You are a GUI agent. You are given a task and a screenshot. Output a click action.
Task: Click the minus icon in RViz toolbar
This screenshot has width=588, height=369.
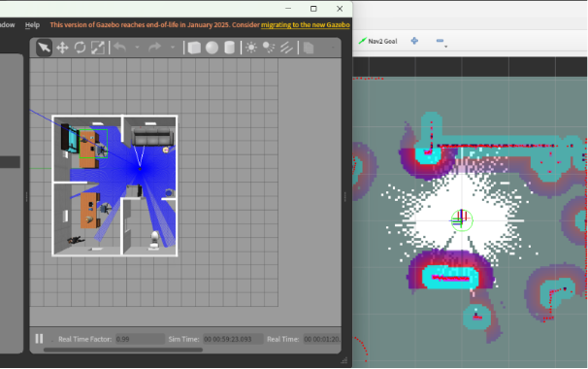click(440, 41)
